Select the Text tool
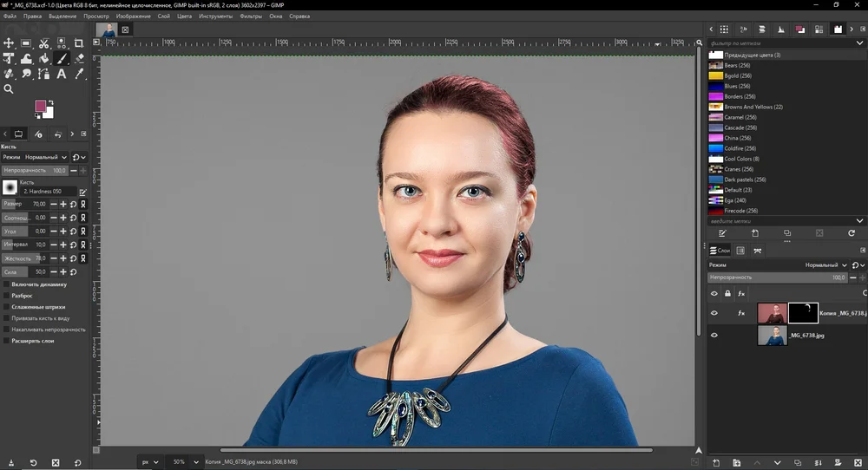 click(x=62, y=74)
